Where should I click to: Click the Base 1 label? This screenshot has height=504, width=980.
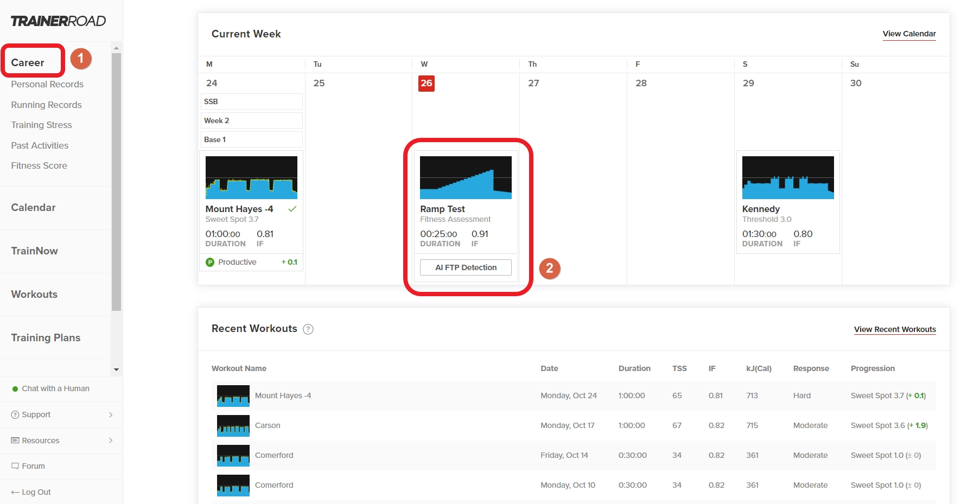[x=251, y=139]
